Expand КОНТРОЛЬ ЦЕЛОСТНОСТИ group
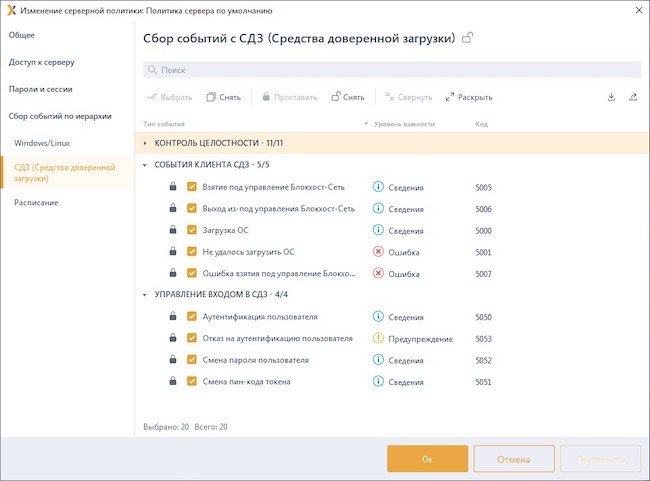650x481 pixels. 145,144
